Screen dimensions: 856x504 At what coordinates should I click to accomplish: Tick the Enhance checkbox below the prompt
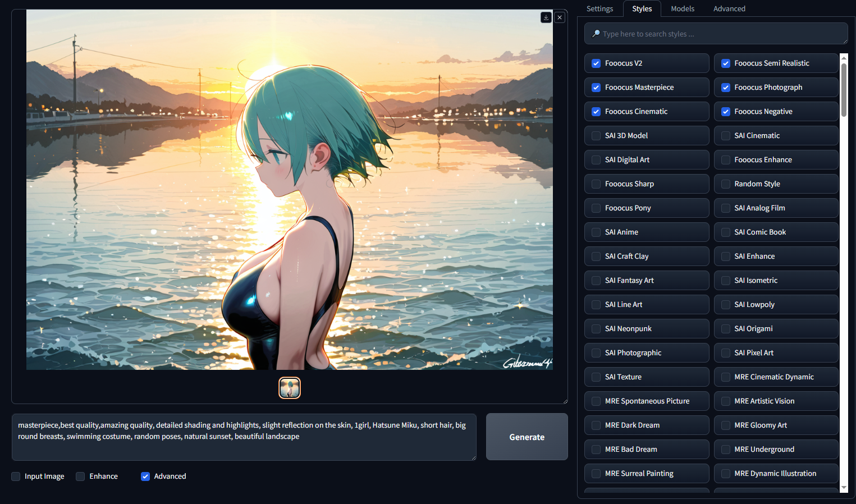point(80,476)
